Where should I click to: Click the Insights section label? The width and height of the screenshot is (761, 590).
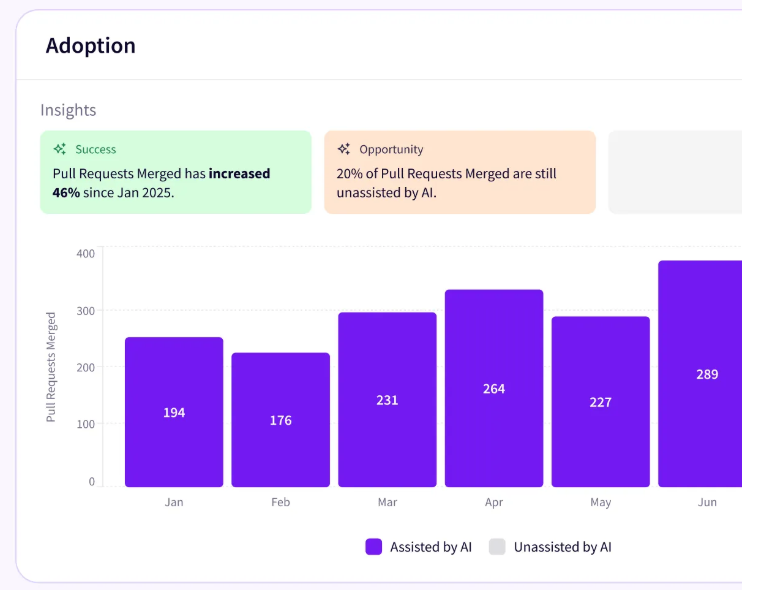point(68,110)
